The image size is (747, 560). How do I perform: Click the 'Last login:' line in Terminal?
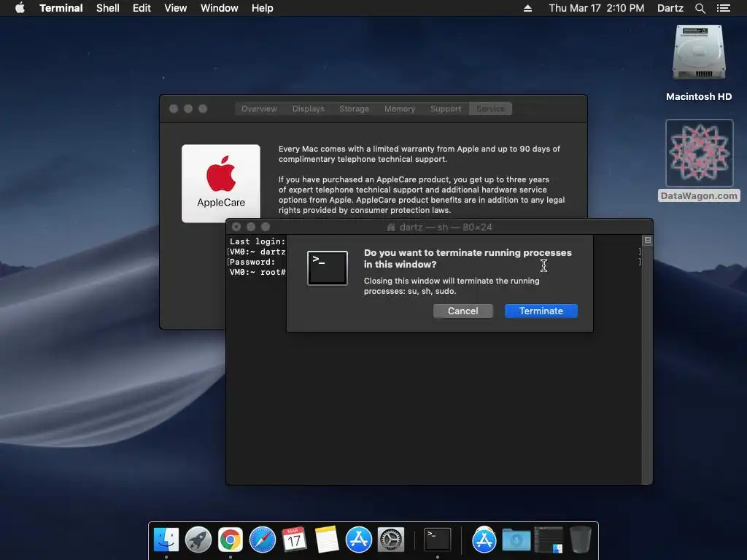click(x=258, y=241)
